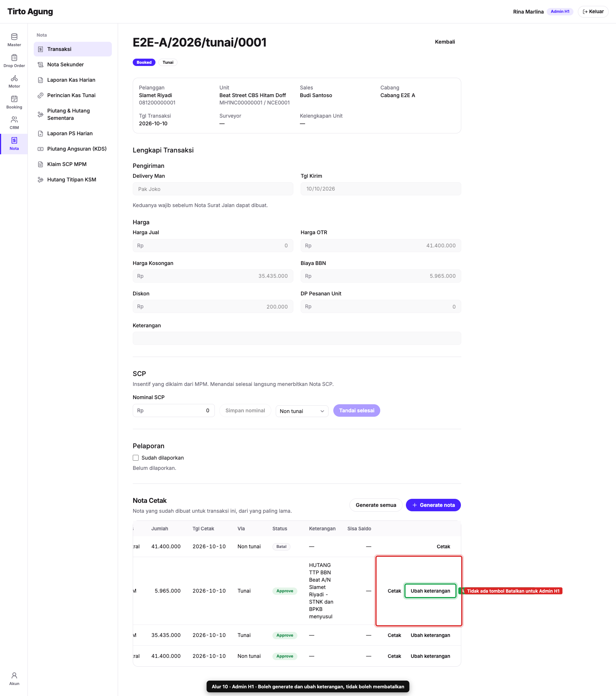Click the Laporan PS Harian icon

coord(41,133)
